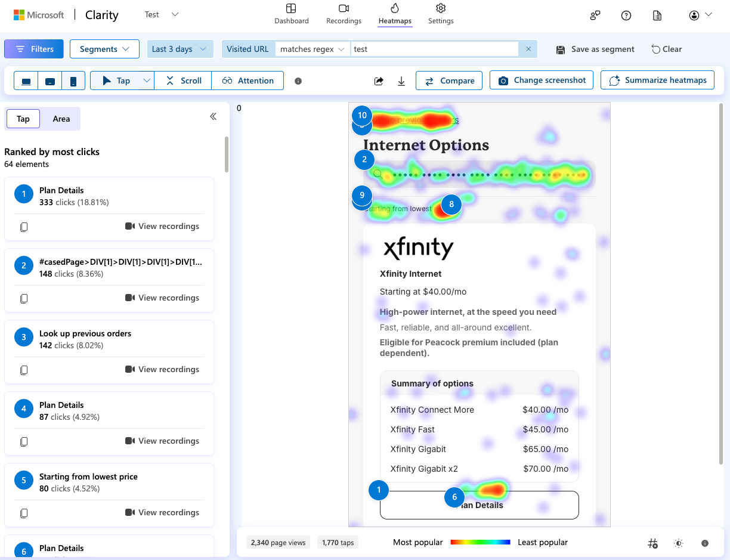Collapse the left ranking panel
Screen dimensions: 730x560
213,117
